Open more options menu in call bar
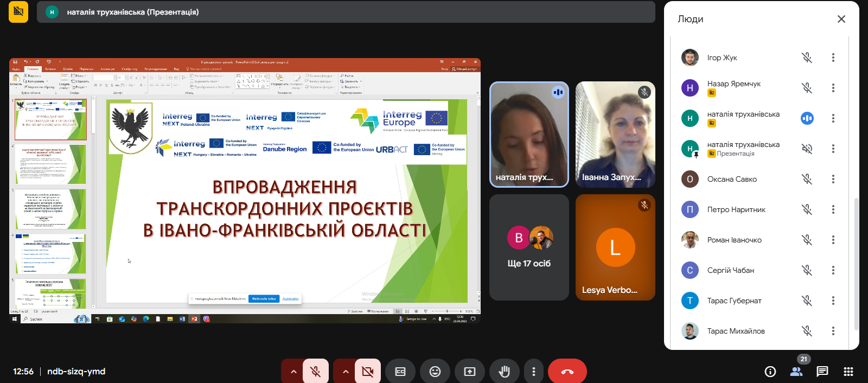868x383 pixels. point(534,372)
